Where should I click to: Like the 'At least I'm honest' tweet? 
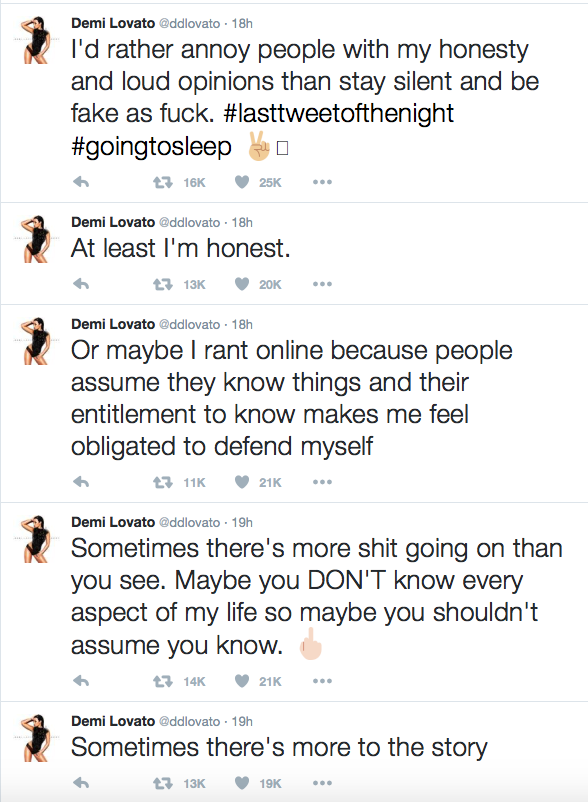tap(242, 284)
